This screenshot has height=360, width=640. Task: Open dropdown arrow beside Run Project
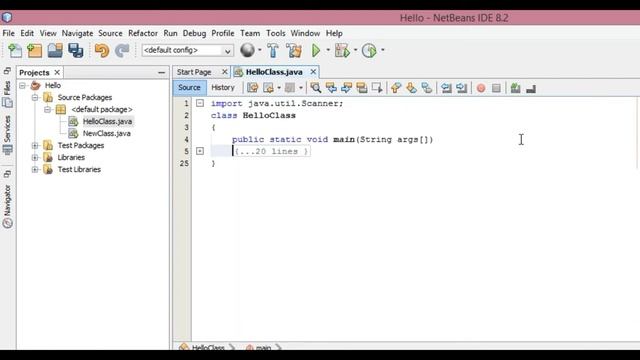coord(328,50)
